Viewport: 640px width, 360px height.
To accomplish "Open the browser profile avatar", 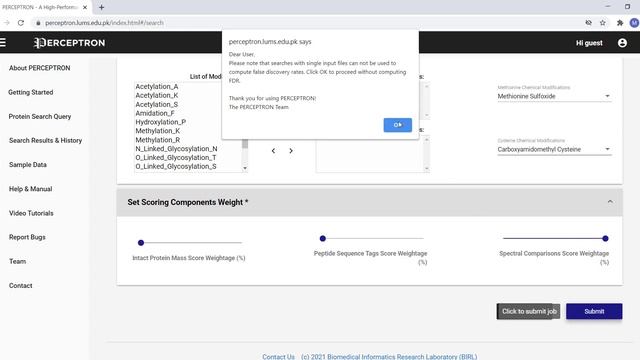I will pyautogui.click(x=634, y=23).
